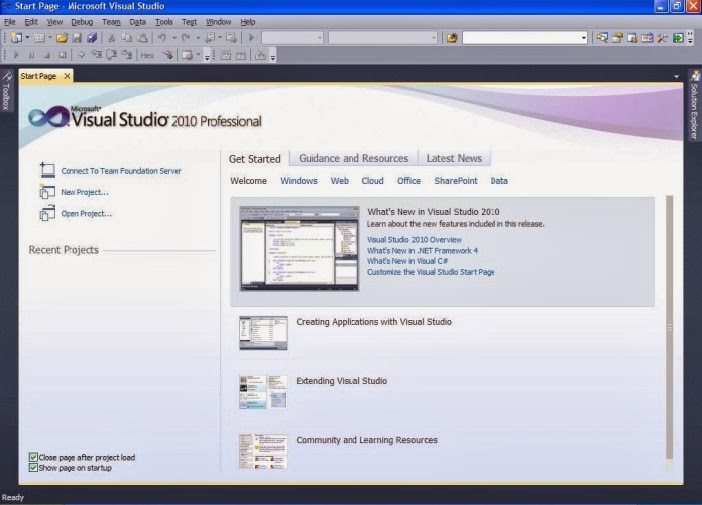Expand the Toolbox side panel
Screen dimensions: 702x505
pos(6,91)
